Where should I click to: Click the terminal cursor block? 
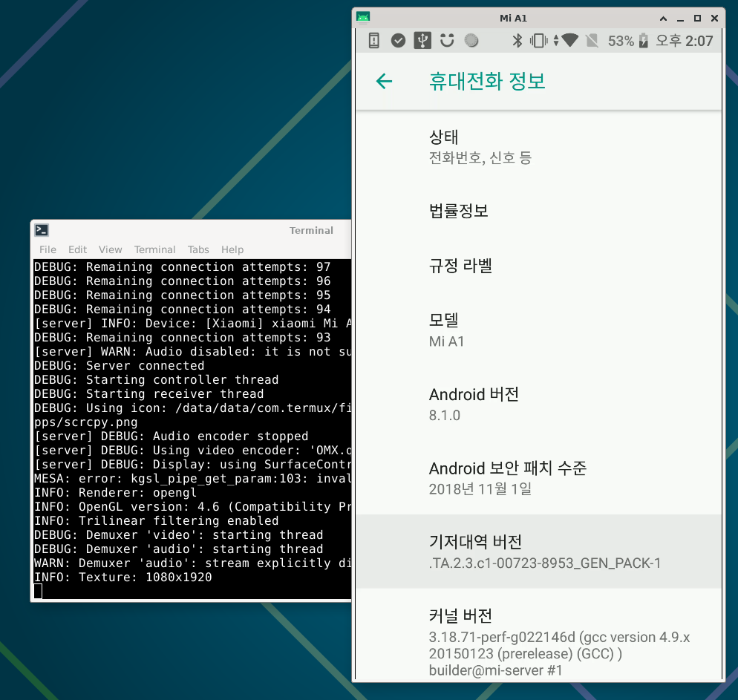click(38, 592)
